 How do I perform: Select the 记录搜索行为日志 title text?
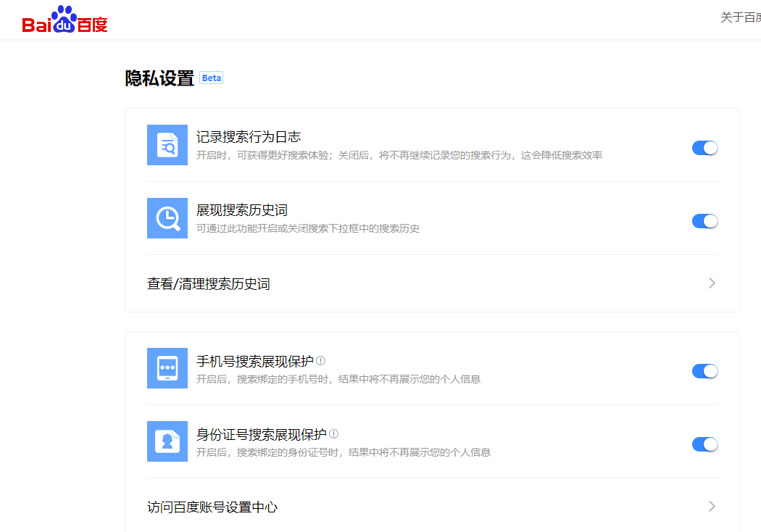249,137
